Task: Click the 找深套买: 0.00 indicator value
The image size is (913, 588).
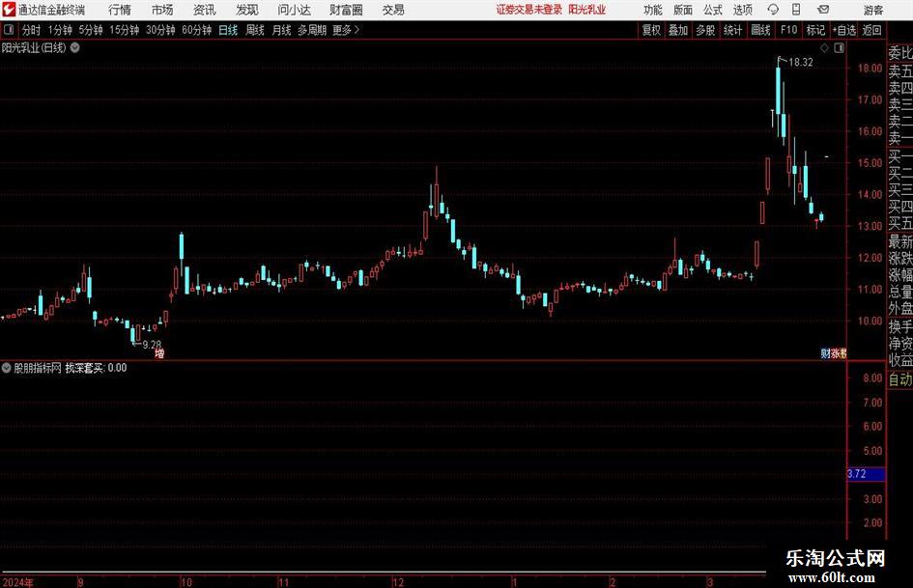Action: 96,368
